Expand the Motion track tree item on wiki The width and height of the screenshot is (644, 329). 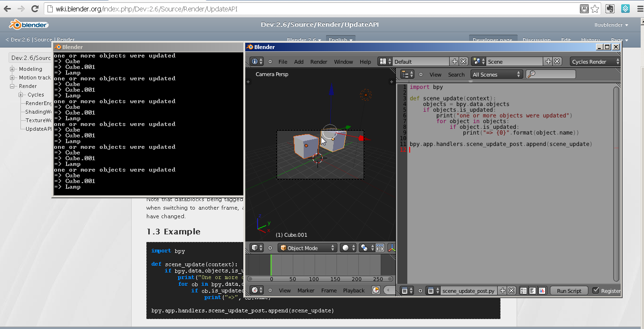[x=12, y=77]
